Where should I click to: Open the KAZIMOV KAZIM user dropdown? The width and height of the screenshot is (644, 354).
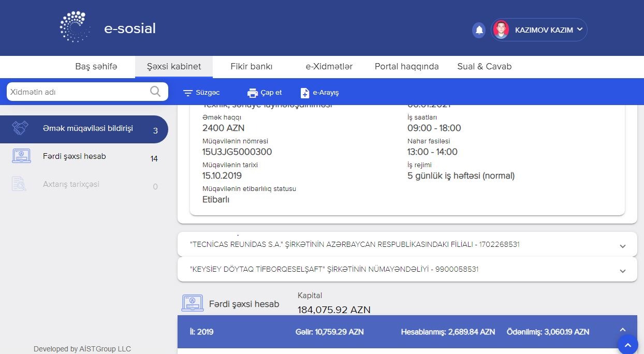click(x=580, y=30)
